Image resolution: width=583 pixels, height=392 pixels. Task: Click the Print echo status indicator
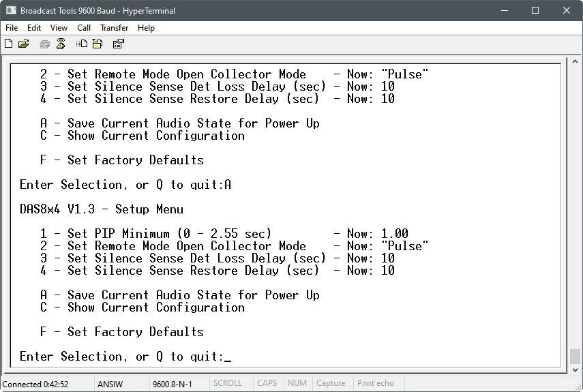(376, 383)
